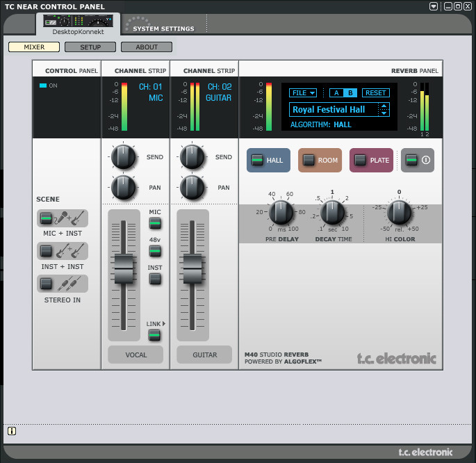476x463 pixels.
Task: Click the DesktopKonnekt device icon
Action: [78, 21]
